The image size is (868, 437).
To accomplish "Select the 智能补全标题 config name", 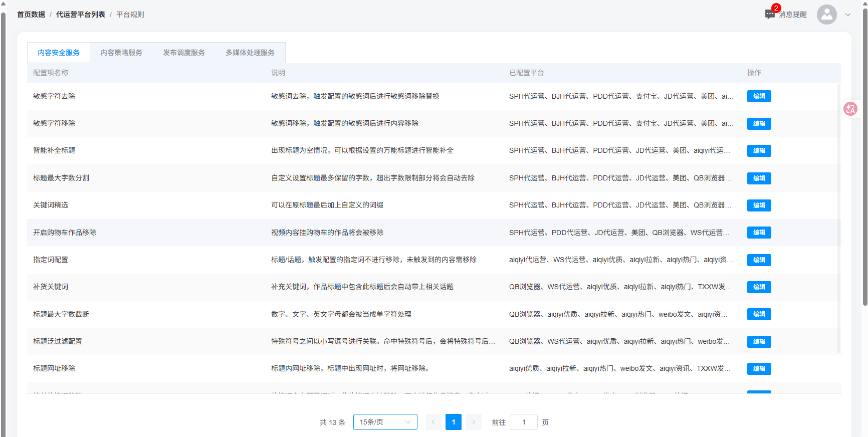I will (54, 150).
